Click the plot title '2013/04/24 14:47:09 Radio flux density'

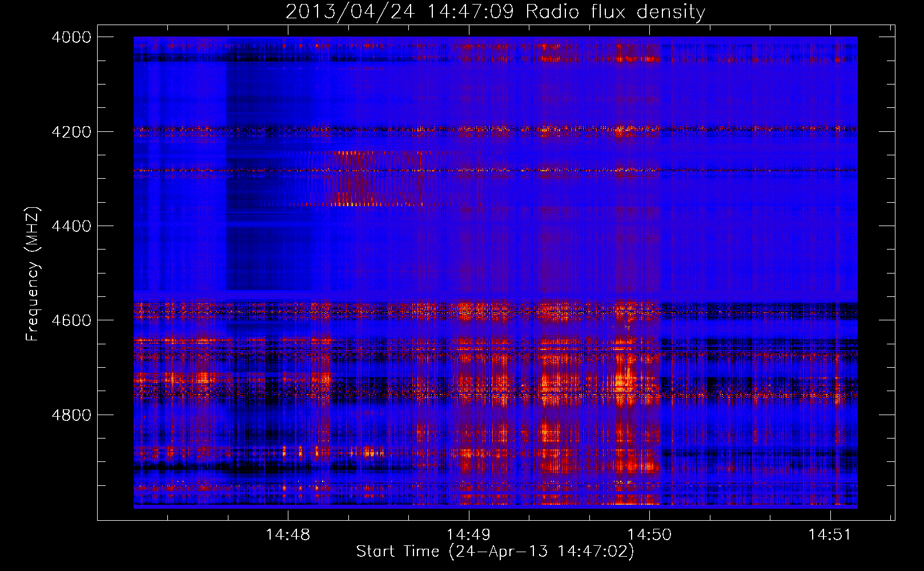click(495, 12)
